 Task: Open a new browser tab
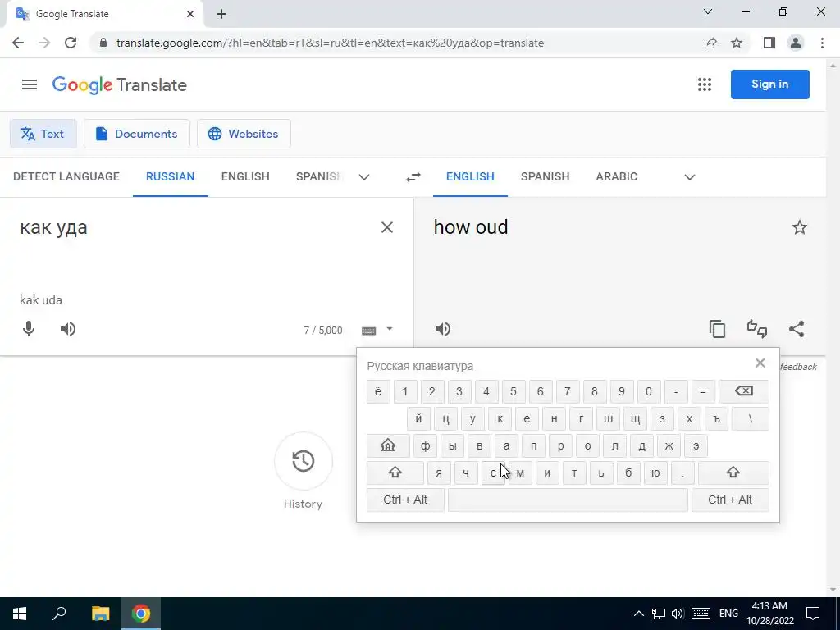coord(221,14)
